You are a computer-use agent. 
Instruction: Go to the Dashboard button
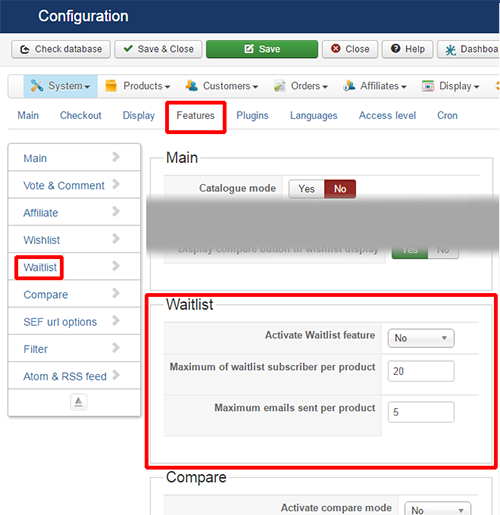click(469, 49)
